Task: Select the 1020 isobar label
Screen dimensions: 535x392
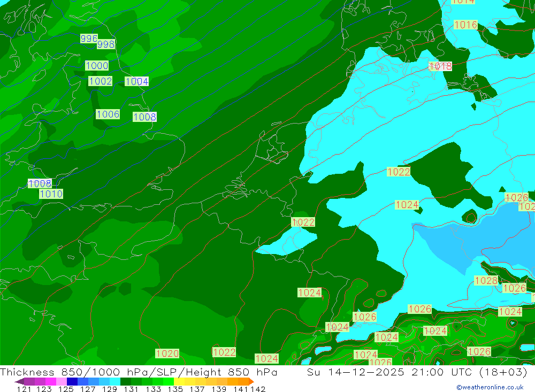Action: pos(167,353)
